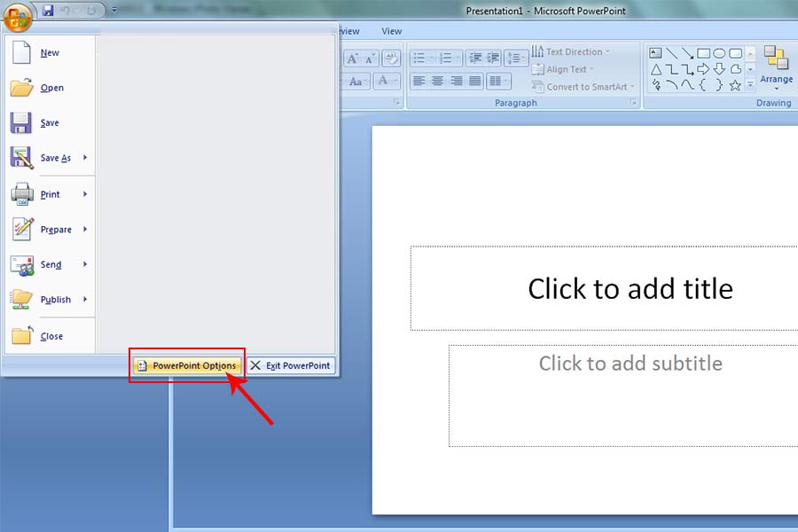Select Right Arrow block shape
The image size is (798, 532).
coord(703,69)
